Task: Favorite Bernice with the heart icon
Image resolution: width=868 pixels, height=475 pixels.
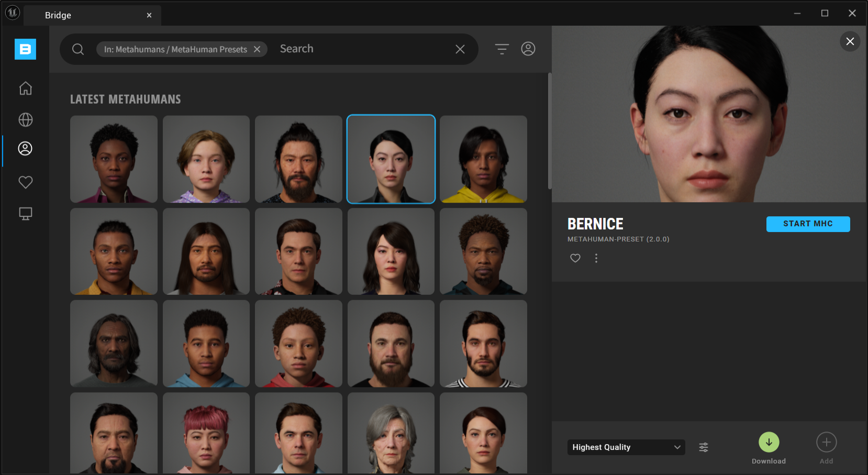Action: click(575, 258)
